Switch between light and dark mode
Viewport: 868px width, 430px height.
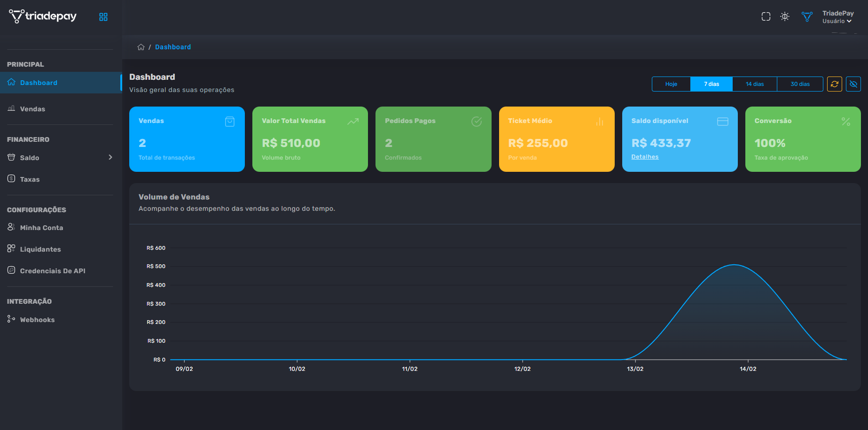click(784, 16)
